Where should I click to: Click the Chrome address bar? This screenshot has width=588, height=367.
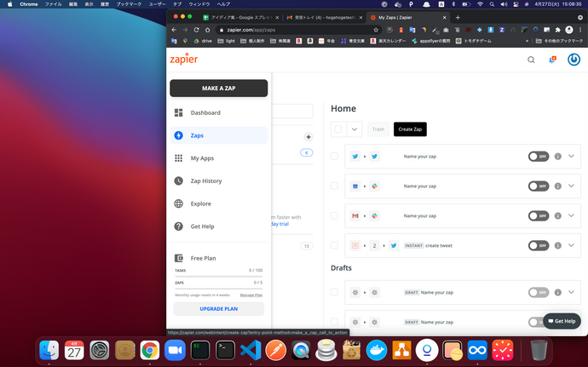click(x=298, y=30)
